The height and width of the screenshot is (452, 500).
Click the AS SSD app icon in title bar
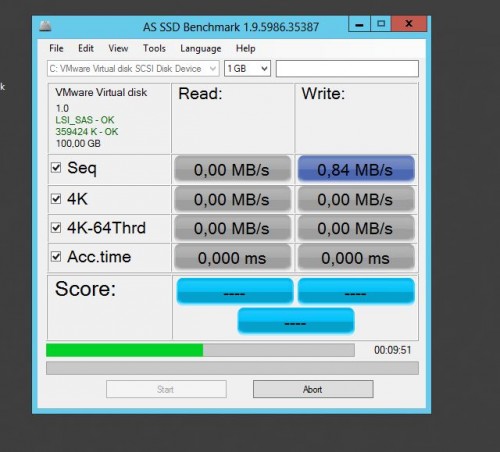45,26
